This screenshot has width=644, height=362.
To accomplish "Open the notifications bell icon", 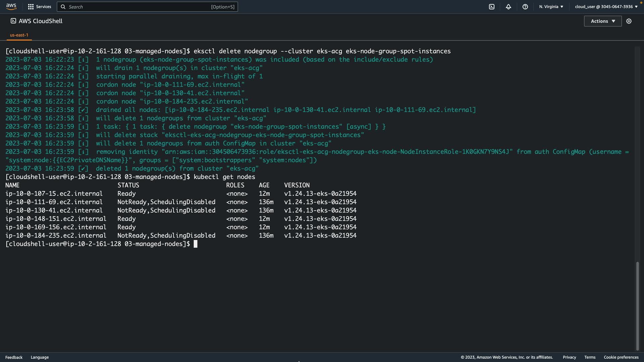I will [x=508, y=7].
